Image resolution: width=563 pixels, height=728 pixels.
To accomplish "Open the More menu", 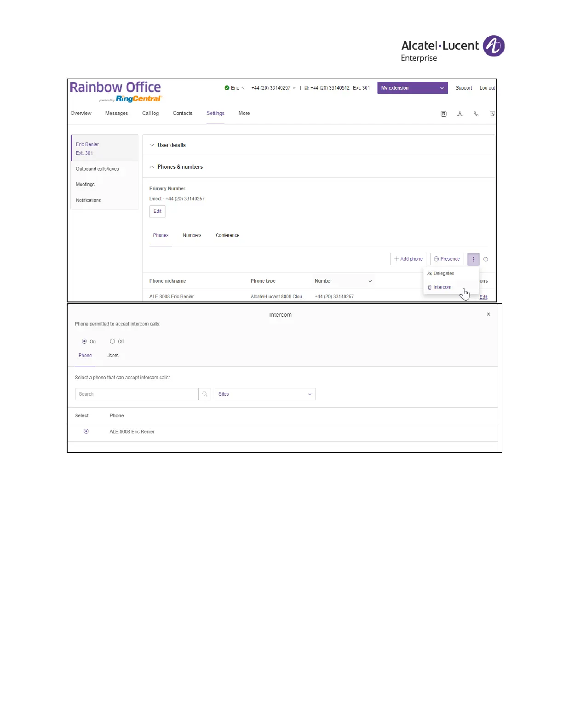I will click(x=244, y=114).
